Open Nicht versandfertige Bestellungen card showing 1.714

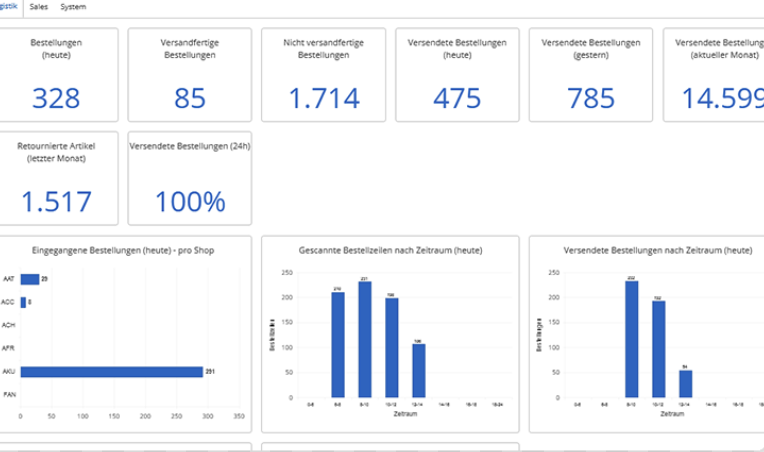click(324, 75)
